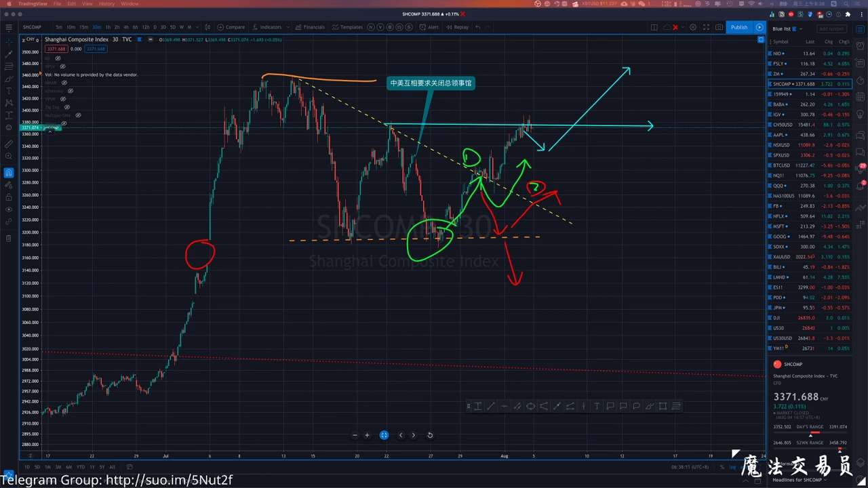Select the text annotation tool
The image size is (868, 488).
click(8, 91)
